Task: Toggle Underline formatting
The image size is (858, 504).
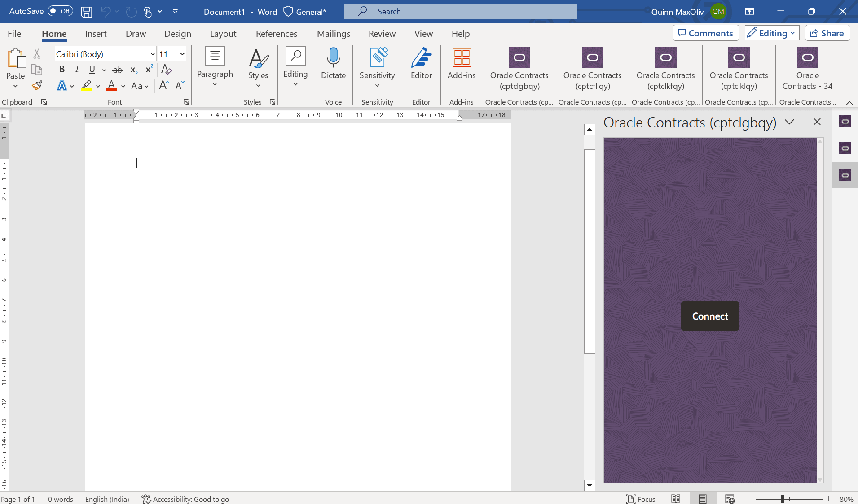Action: point(92,70)
